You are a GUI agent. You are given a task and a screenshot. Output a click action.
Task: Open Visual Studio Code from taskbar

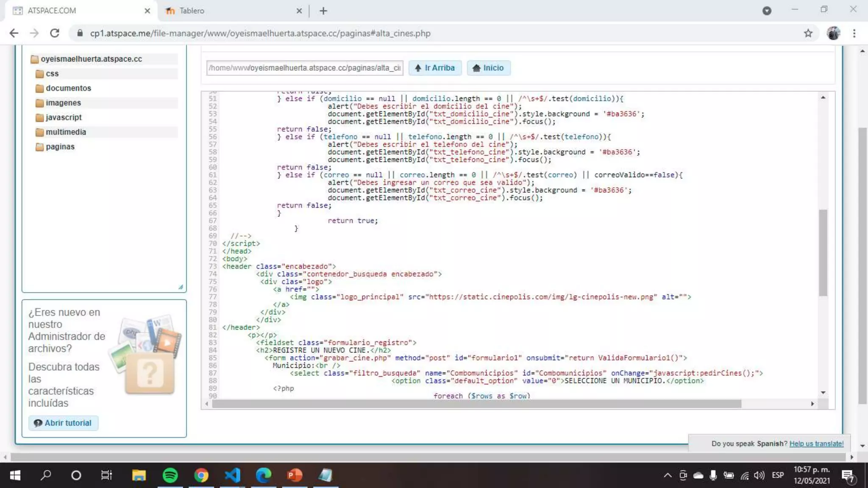point(232,475)
